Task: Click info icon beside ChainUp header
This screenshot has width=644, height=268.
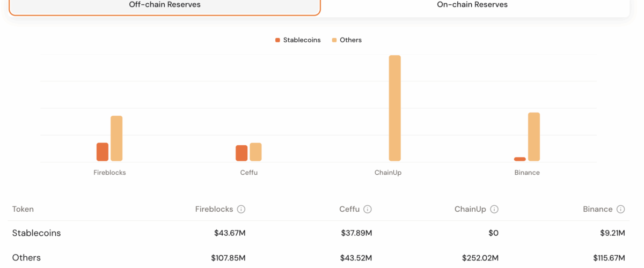Action: (x=494, y=210)
